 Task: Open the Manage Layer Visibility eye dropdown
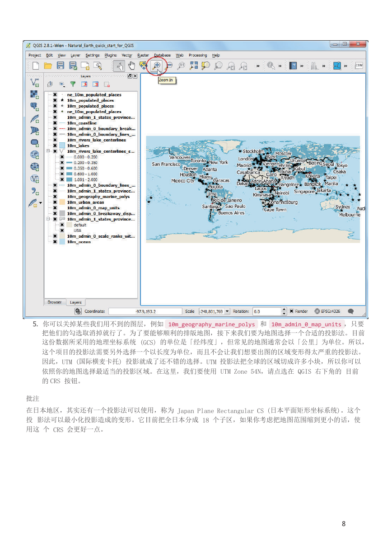[x=61, y=84]
